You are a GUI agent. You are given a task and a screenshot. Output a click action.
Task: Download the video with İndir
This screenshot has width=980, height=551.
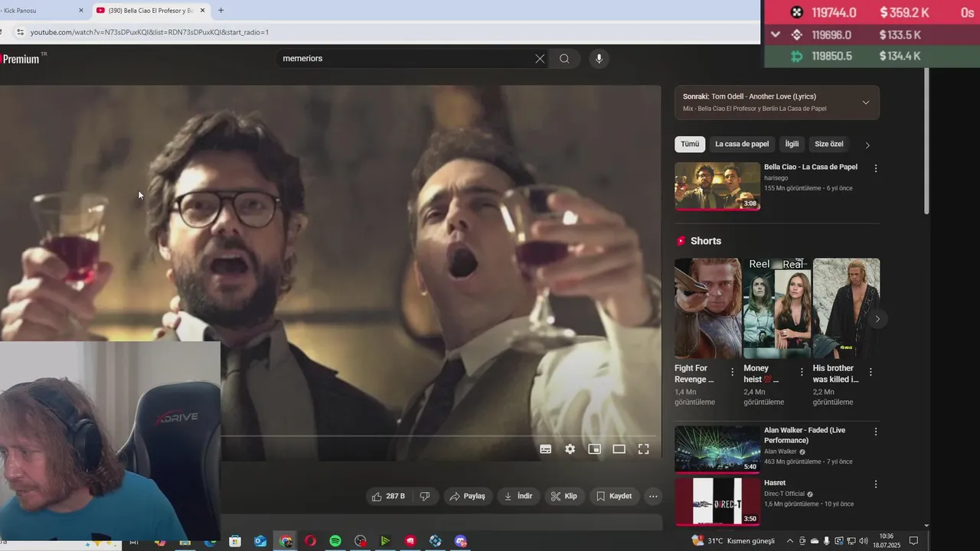pos(518,496)
